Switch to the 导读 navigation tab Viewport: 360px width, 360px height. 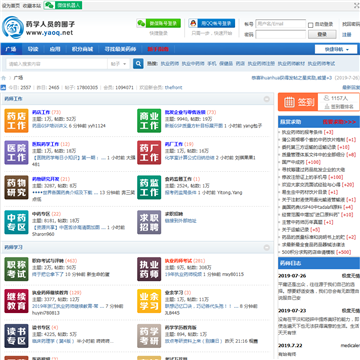(x=33, y=49)
